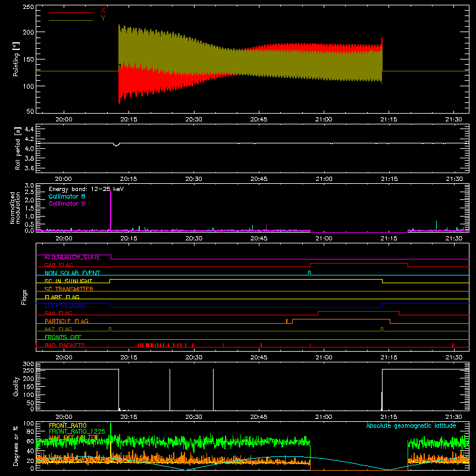
Task: Click the PARTICLE_FLAG label
Action: (x=67, y=321)
